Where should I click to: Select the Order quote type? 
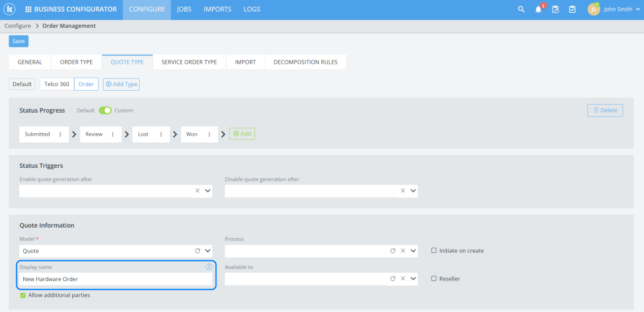click(x=86, y=84)
